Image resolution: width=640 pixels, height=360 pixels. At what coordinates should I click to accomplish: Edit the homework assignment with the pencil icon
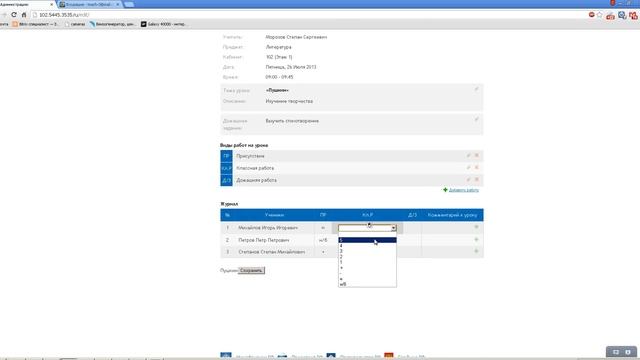click(476, 119)
